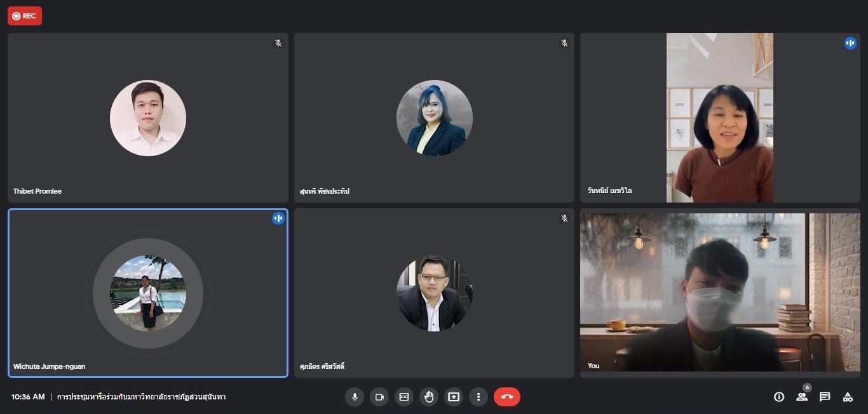Screen dimensions: 868x414
Task: Raise hand in the meeting
Action: click(429, 397)
